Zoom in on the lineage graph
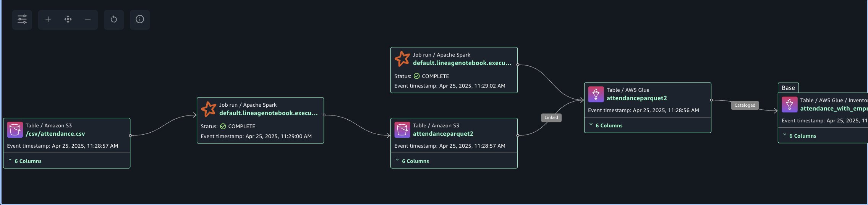868x205 pixels. pyautogui.click(x=48, y=20)
